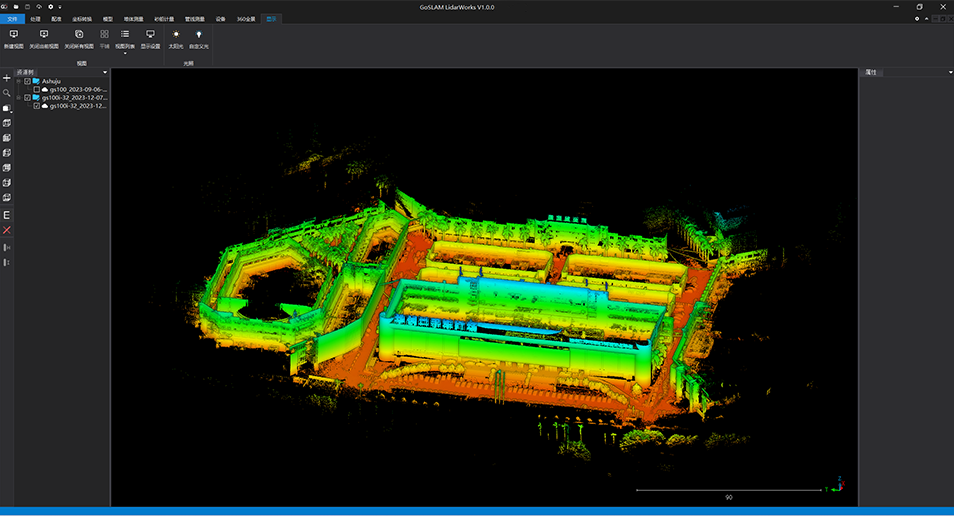Check the gs100_2023-09-06 point cloud checkbox
Screen dimensions: 954x516
37,90
